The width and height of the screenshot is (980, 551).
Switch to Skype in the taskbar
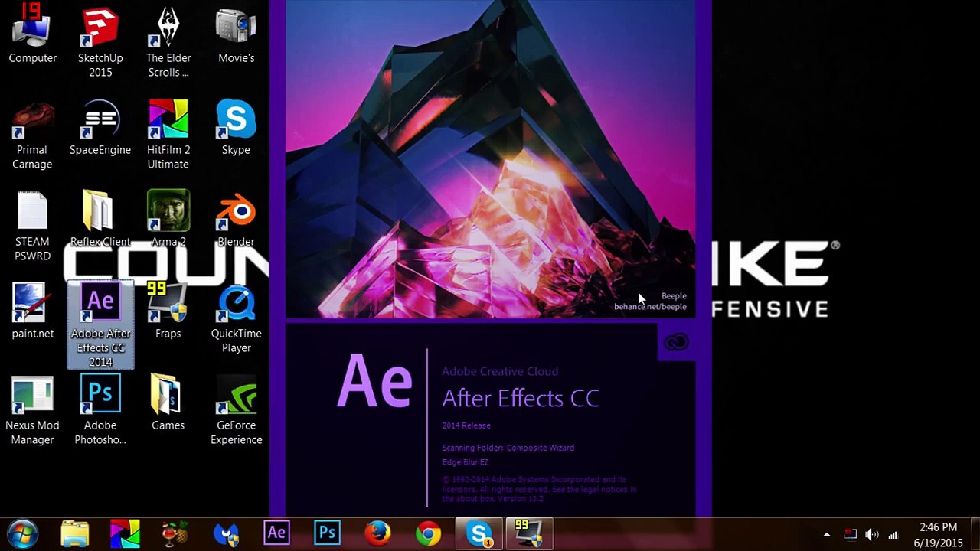479,533
